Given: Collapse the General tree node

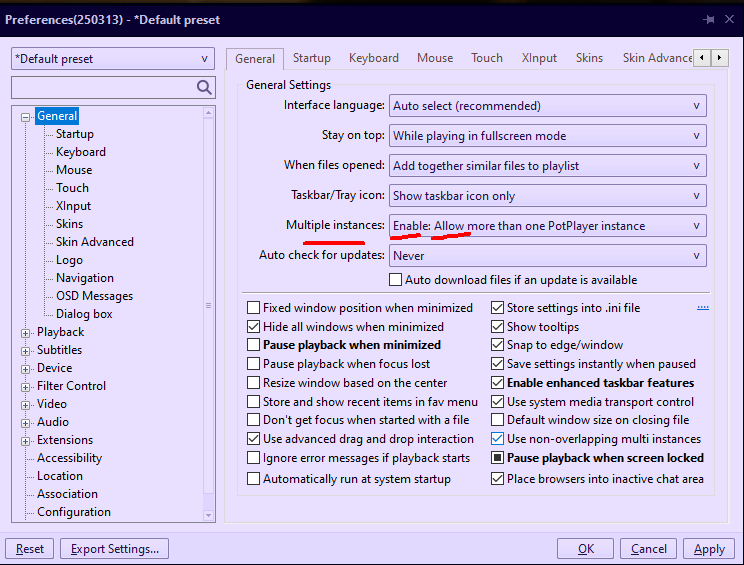Looking at the screenshot, I should coord(26,117).
